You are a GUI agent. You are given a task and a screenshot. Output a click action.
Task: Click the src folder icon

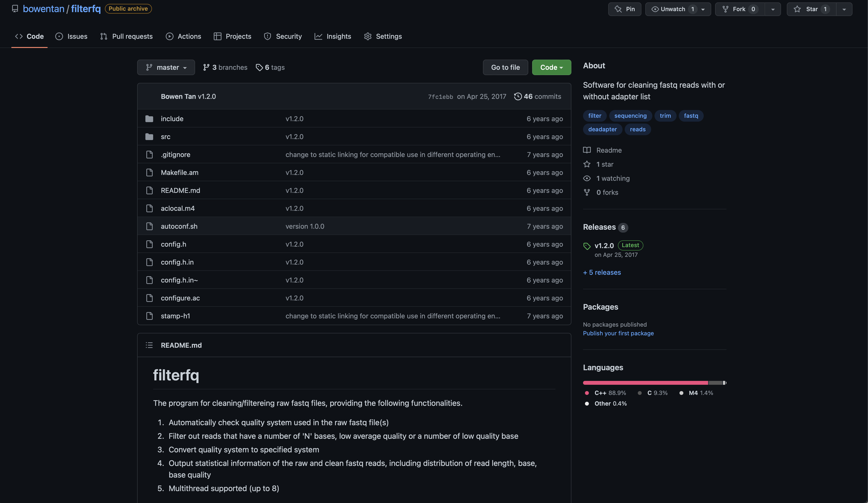(149, 137)
